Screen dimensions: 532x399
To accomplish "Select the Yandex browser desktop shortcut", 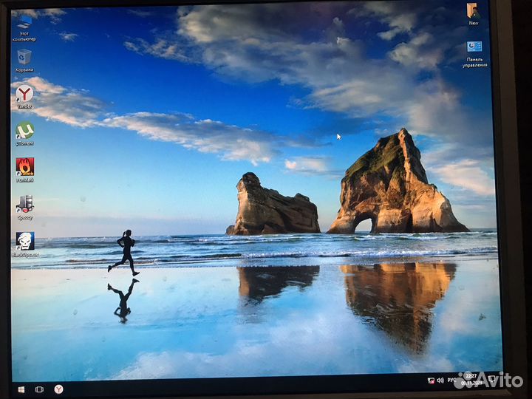I will coord(24,94).
